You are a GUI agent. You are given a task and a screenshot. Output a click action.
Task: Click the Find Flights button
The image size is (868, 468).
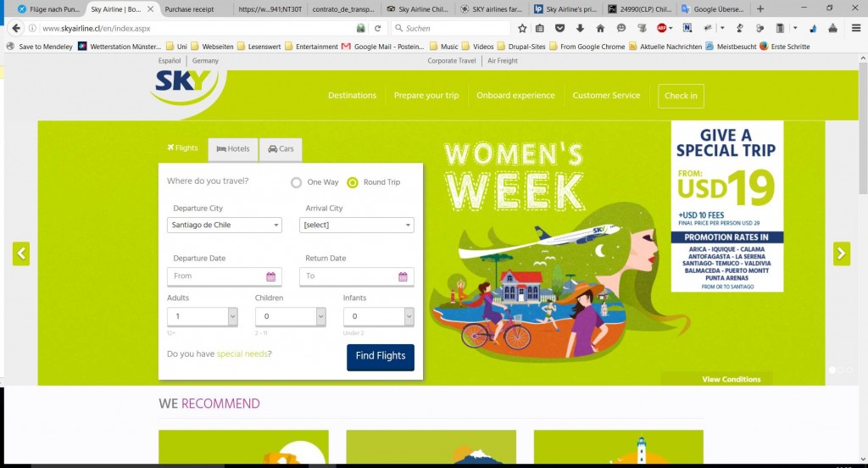[381, 357]
